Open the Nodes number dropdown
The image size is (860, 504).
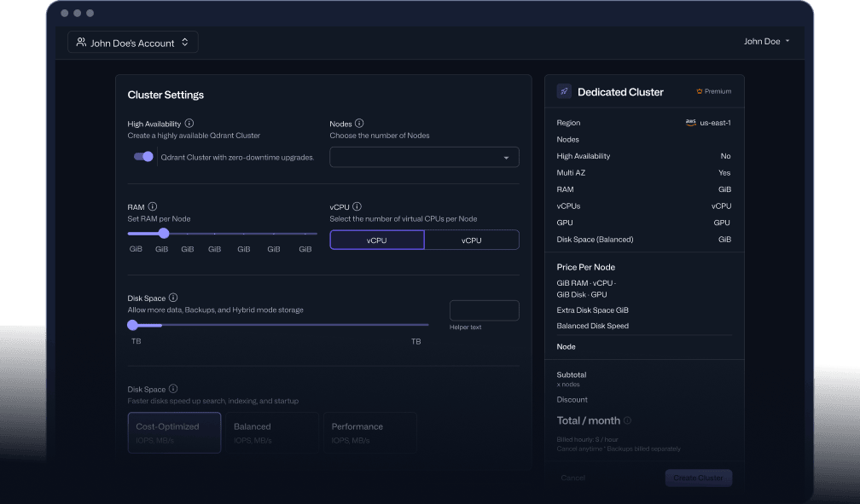425,158
